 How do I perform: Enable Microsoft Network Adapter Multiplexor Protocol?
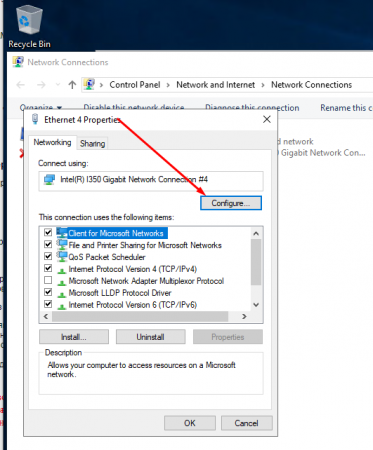point(48,280)
